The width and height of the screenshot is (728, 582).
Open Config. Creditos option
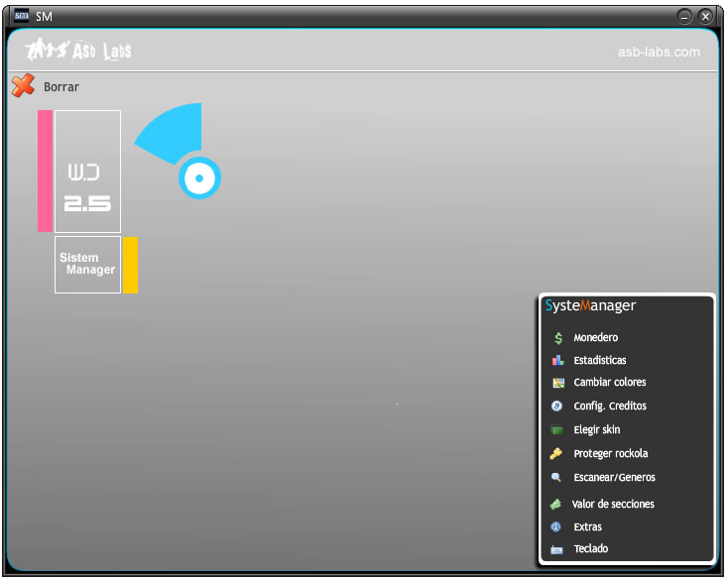pos(610,407)
